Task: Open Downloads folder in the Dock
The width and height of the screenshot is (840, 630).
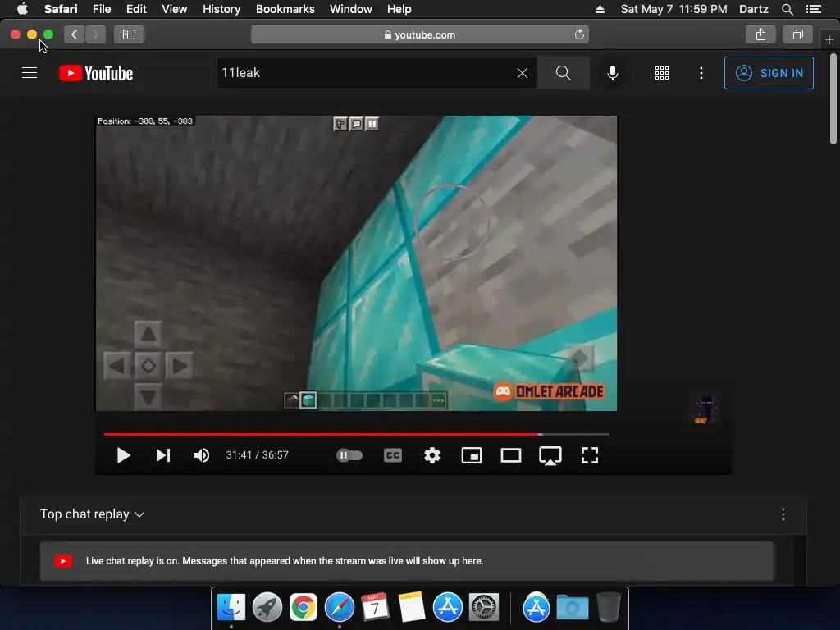Action: point(572,607)
